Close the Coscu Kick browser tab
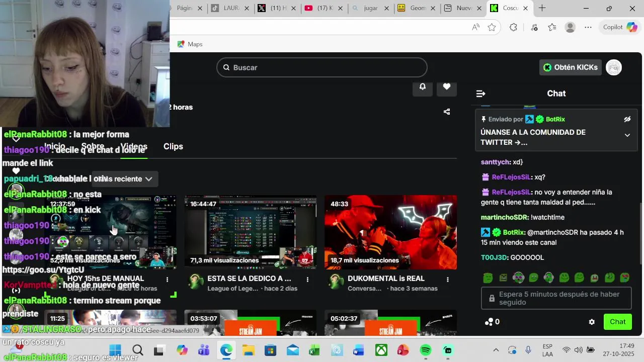The height and width of the screenshot is (362, 644). [x=526, y=8]
